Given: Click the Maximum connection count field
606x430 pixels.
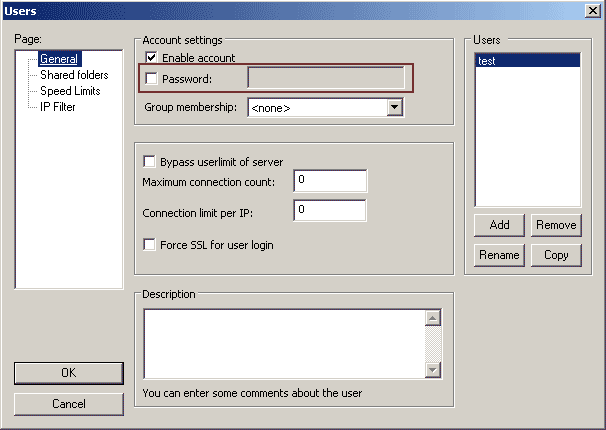Looking at the screenshot, I should click(x=330, y=180).
